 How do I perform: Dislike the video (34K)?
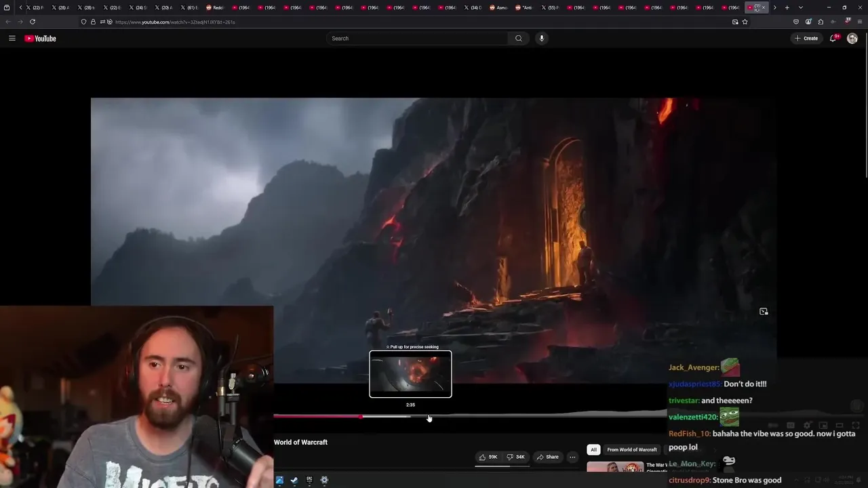click(x=516, y=457)
